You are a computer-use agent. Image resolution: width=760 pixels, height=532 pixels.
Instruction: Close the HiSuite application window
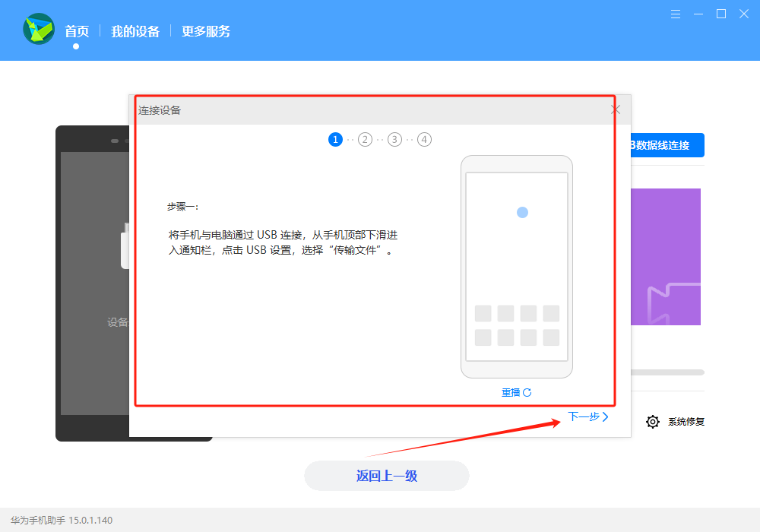pos(744,14)
